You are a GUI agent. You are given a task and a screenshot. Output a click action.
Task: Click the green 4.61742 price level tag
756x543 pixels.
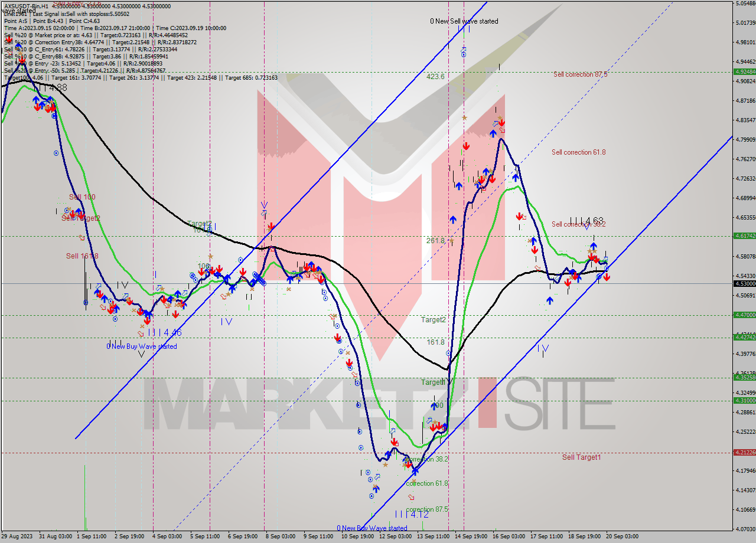tap(744, 235)
